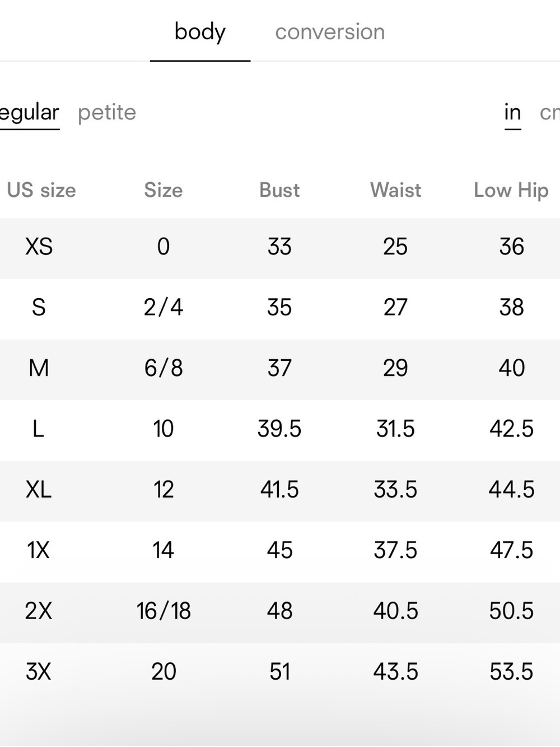Select the XL size row label
560x747 pixels.
click(39, 490)
